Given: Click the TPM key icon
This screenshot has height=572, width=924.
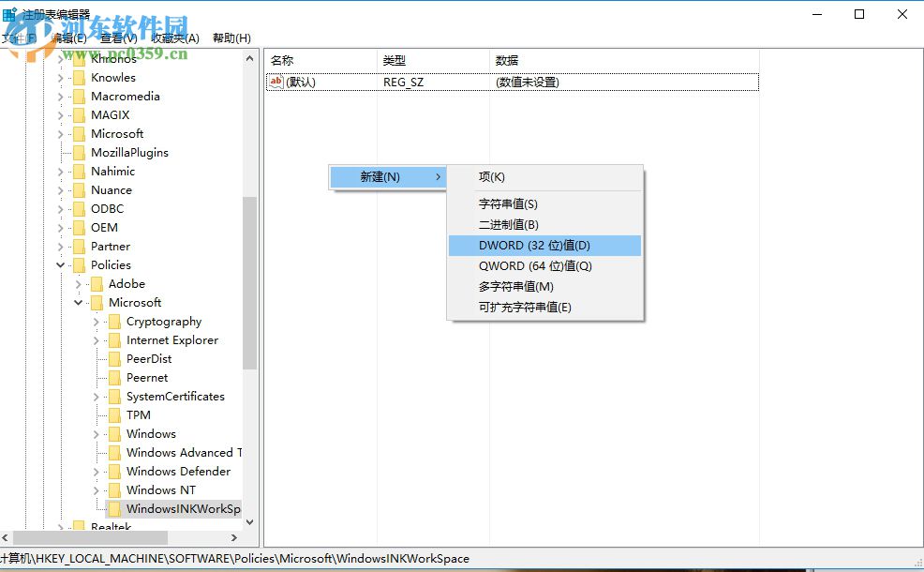Looking at the screenshot, I should point(114,414).
